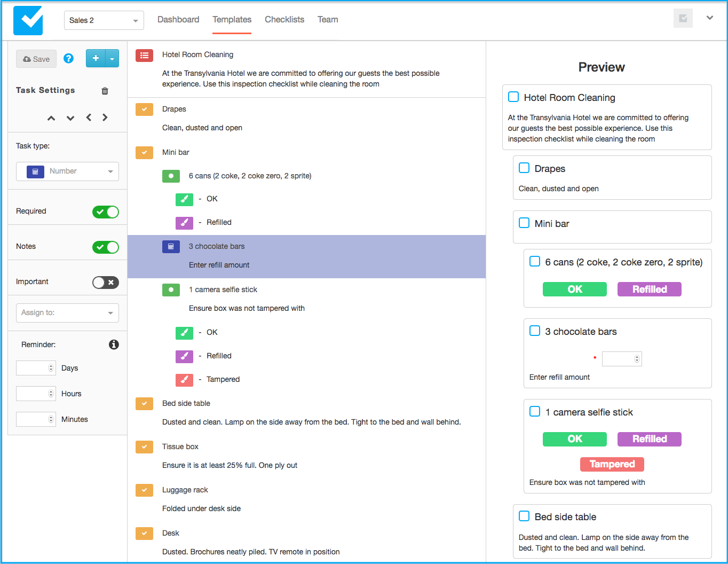The image size is (728, 564).
Task: Move task up with the up arrow
Action: (x=51, y=118)
